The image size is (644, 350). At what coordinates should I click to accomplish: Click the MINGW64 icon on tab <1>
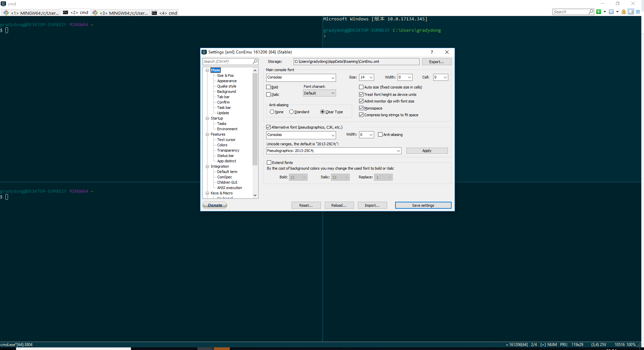click(x=6, y=12)
